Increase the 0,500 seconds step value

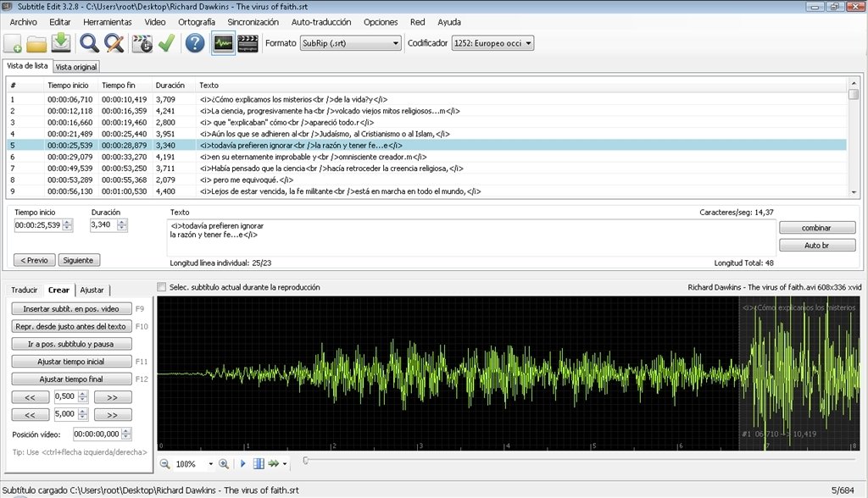pos(83,394)
